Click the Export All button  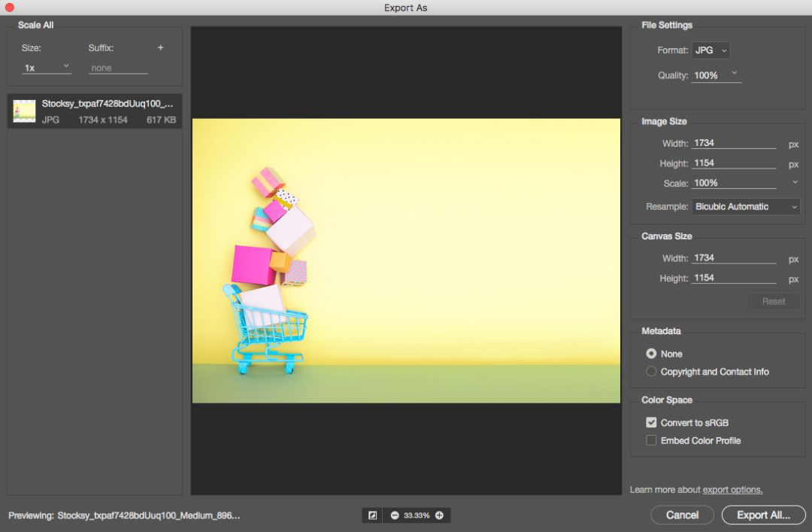[x=763, y=515]
